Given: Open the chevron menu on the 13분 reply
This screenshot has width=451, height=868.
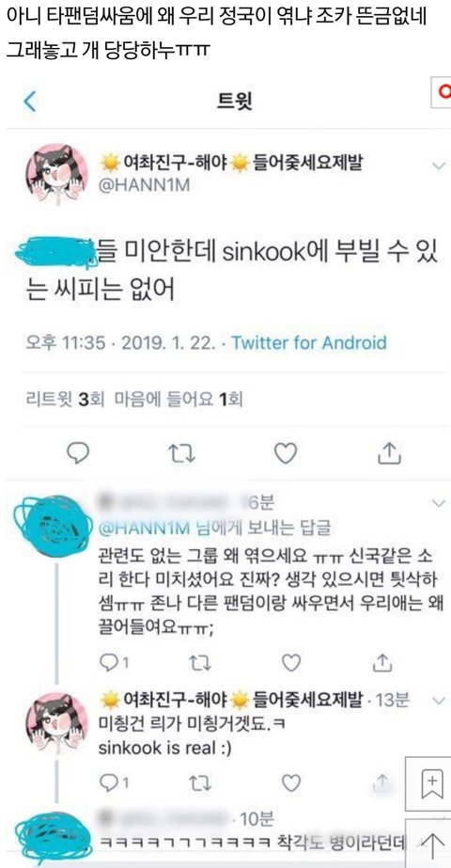Looking at the screenshot, I should pos(438,701).
